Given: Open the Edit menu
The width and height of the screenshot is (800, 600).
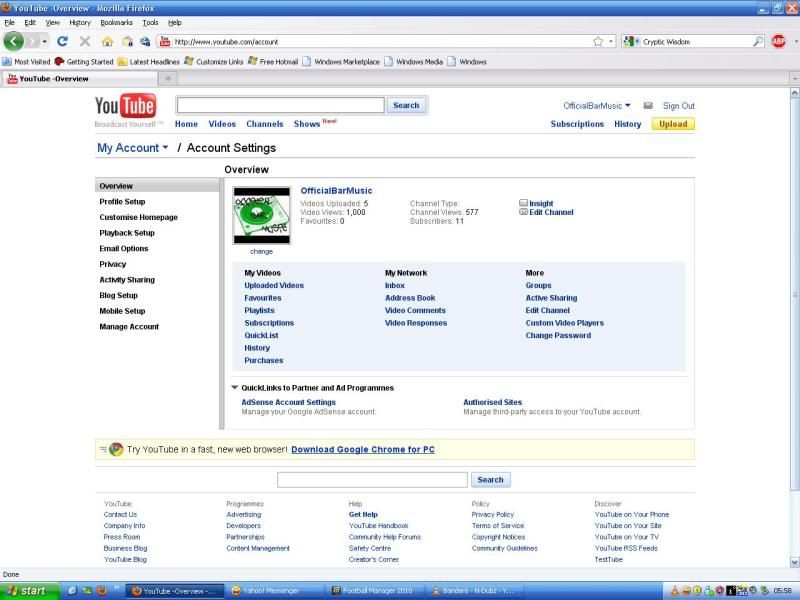Looking at the screenshot, I should click(30, 22).
